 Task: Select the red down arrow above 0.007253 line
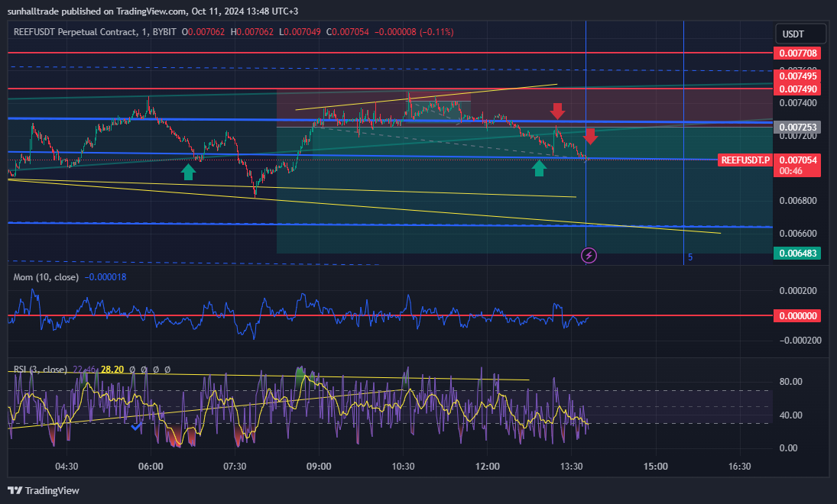click(x=558, y=111)
